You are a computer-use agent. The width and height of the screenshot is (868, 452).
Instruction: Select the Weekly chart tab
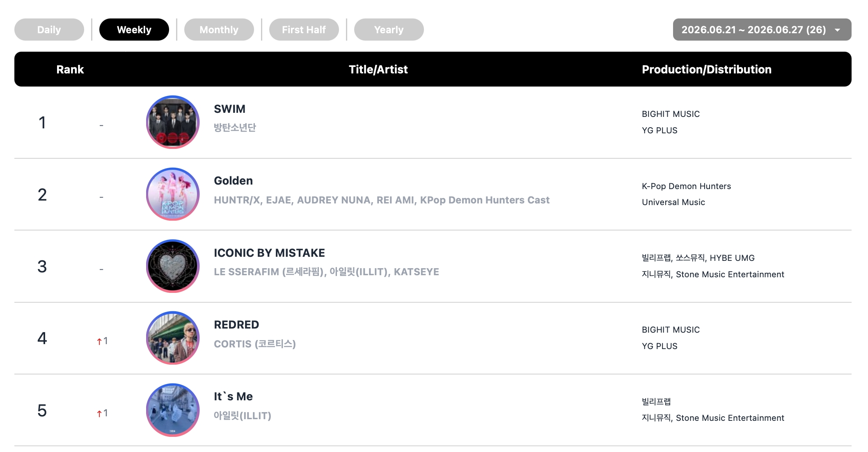click(134, 30)
